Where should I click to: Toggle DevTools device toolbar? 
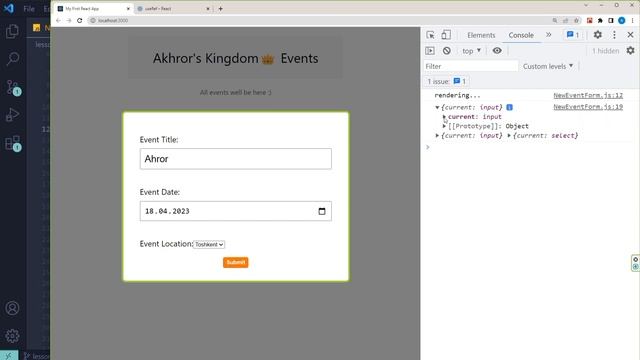pyautogui.click(x=446, y=35)
